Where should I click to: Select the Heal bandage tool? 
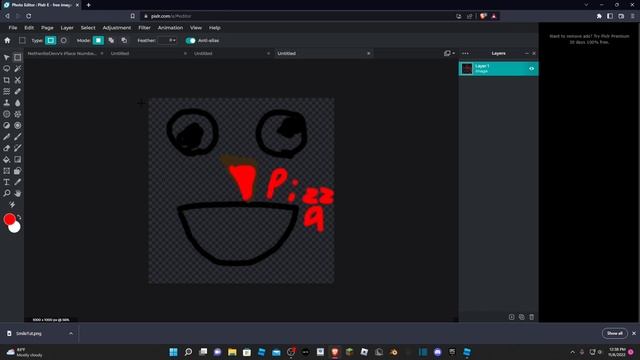[18, 91]
